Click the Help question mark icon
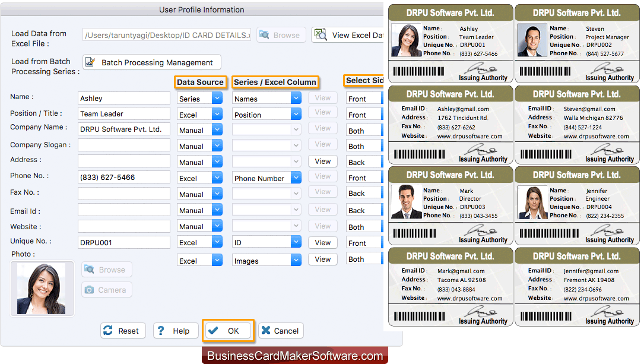Screen dimensions: 644x364 click(161, 330)
